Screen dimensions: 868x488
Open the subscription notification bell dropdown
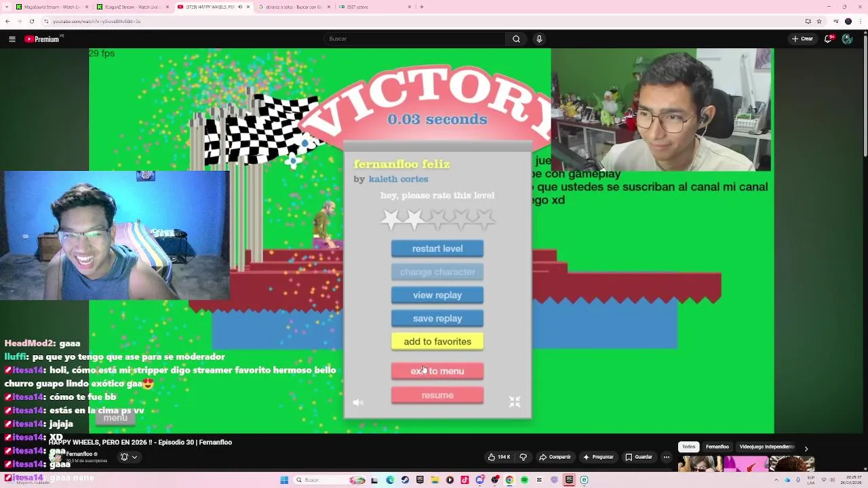tap(128, 457)
